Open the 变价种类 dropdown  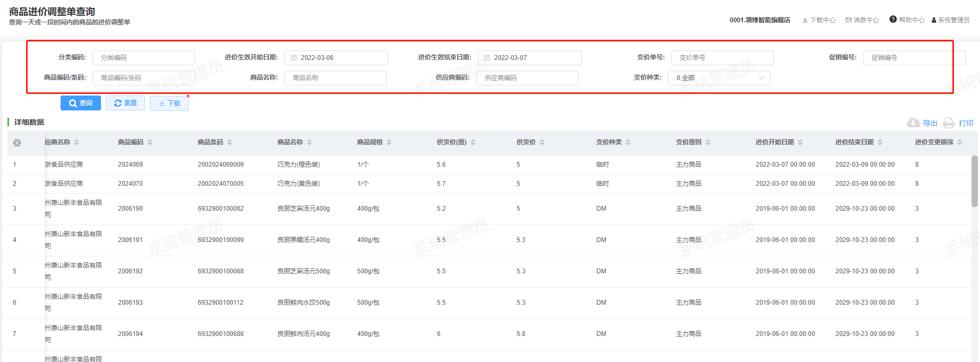coord(719,78)
